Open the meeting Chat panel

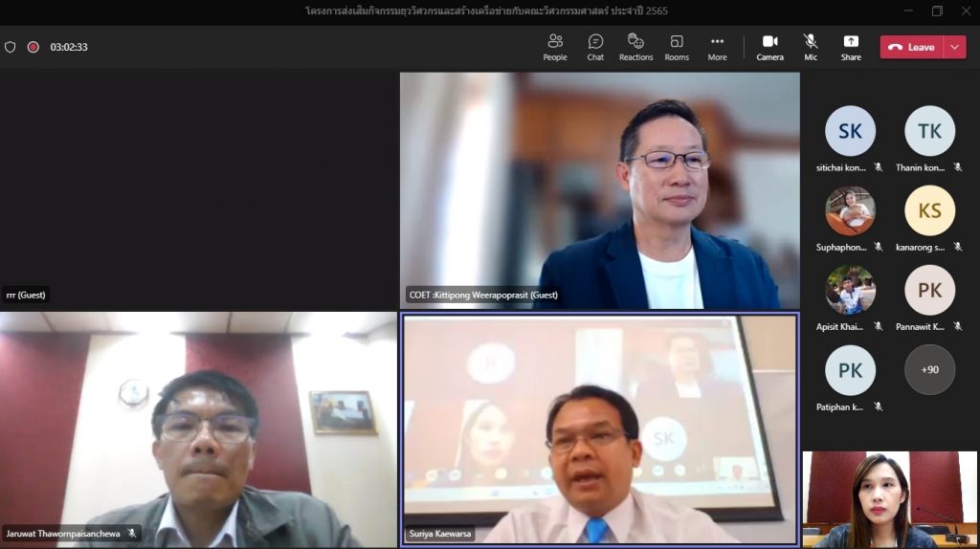click(x=595, y=47)
